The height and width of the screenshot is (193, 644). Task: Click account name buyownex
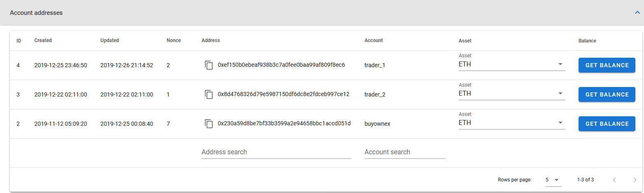(x=377, y=124)
